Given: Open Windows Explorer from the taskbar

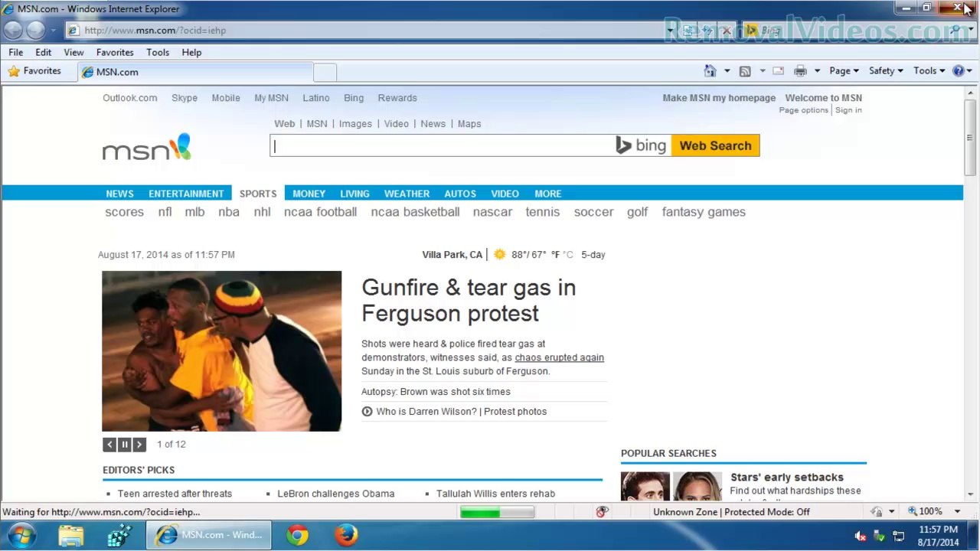Looking at the screenshot, I should click(x=70, y=535).
